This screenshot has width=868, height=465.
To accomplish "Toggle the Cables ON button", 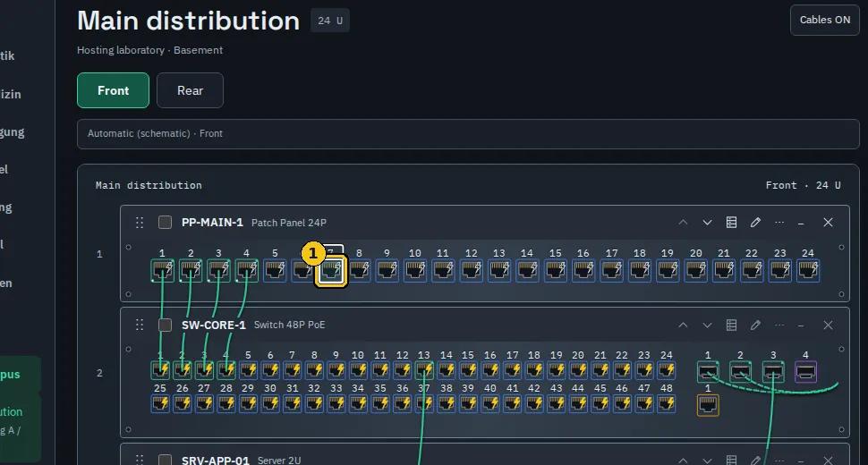I will [824, 20].
